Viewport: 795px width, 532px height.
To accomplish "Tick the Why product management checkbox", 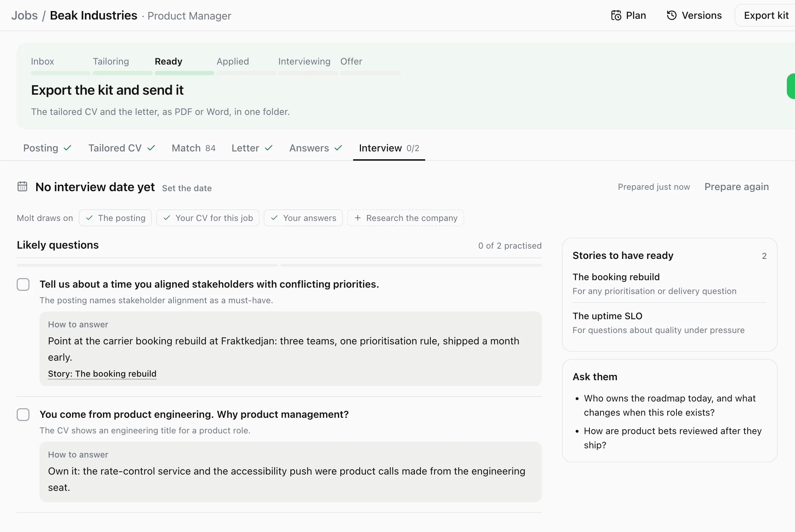I will pyautogui.click(x=23, y=415).
